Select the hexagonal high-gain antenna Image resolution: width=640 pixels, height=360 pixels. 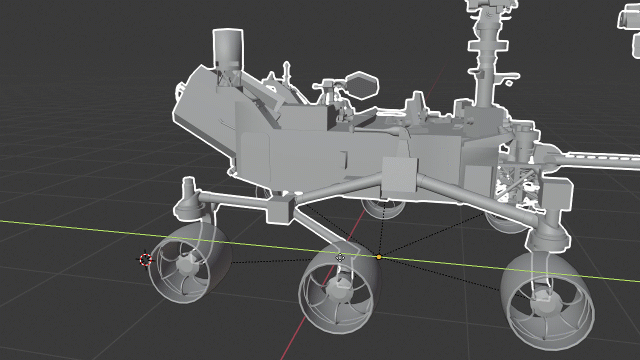(x=362, y=85)
